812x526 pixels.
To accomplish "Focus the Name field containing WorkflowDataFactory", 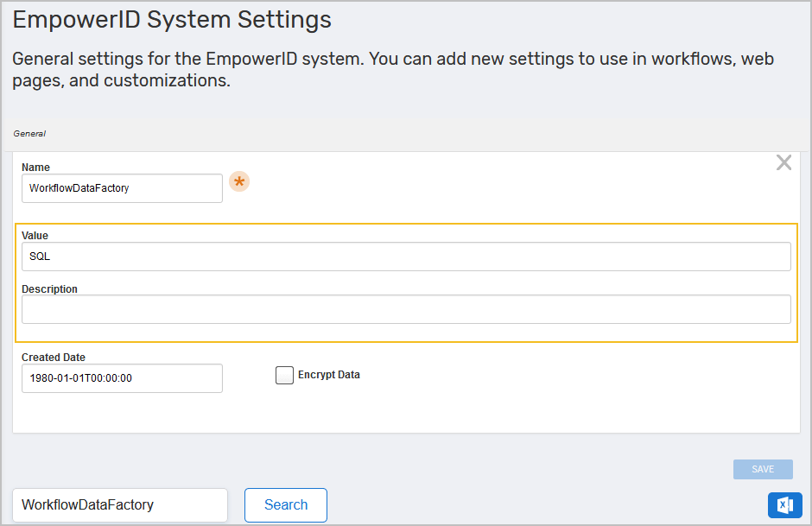I will (x=121, y=188).
